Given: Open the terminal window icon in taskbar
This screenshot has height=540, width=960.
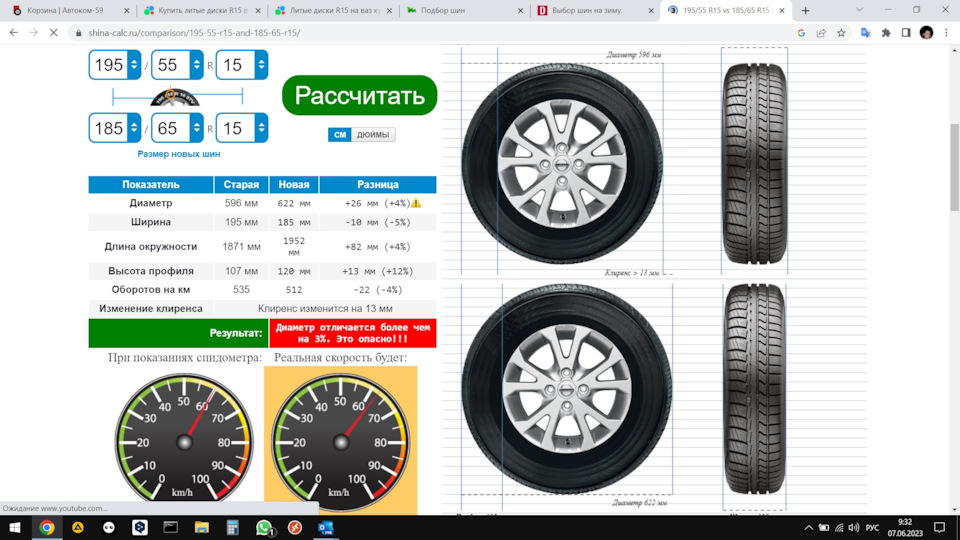Looking at the screenshot, I should (x=170, y=527).
